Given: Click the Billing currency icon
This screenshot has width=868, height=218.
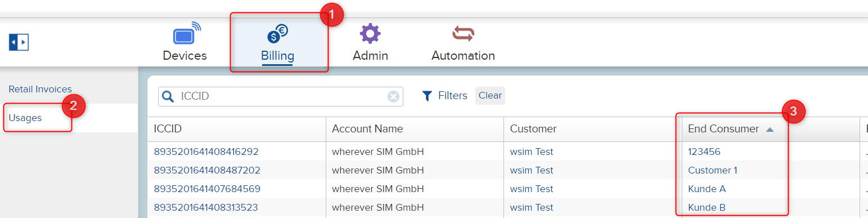Looking at the screenshot, I should 277,34.
